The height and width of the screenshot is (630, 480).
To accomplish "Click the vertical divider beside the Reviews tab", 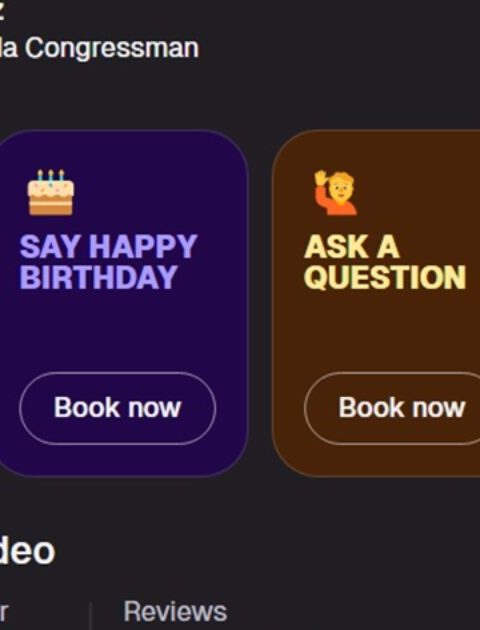I will 91,616.
